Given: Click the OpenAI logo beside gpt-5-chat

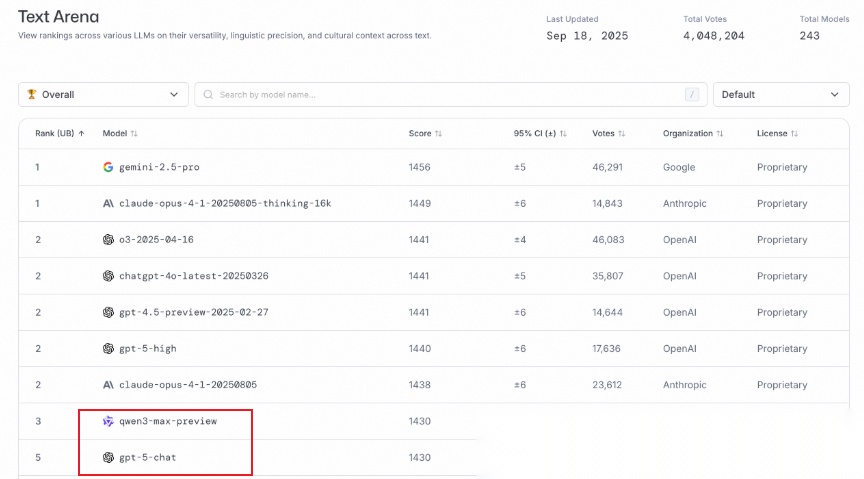Looking at the screenshot, I should tap(108, 458).
